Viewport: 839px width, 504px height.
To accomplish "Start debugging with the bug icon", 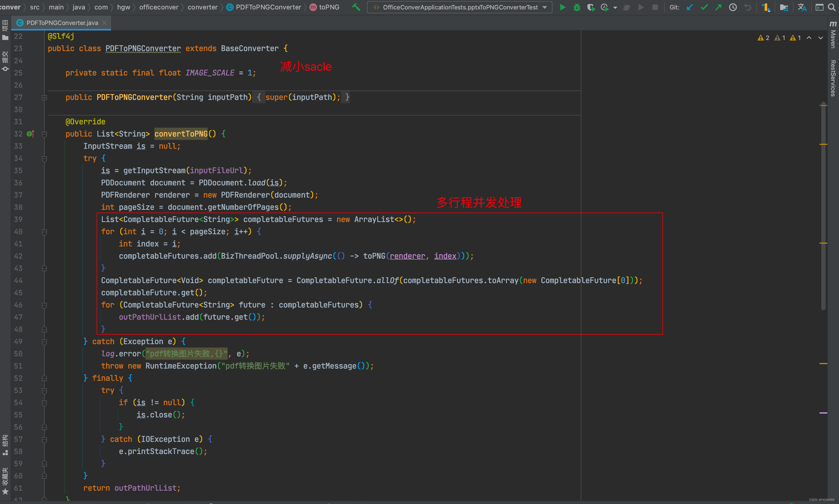I will pyautogui.click(x=577, y=7).
